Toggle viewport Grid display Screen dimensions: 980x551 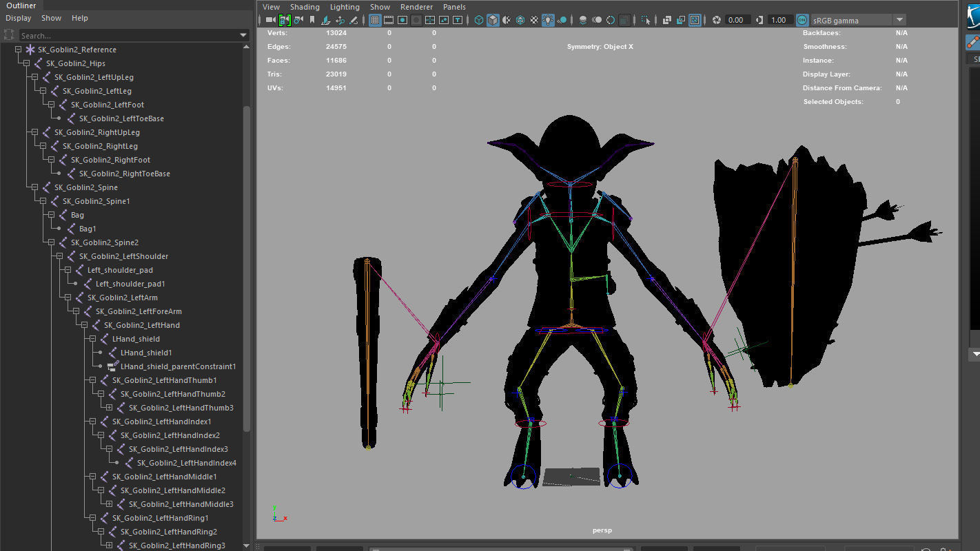click(x=374, y=20)
